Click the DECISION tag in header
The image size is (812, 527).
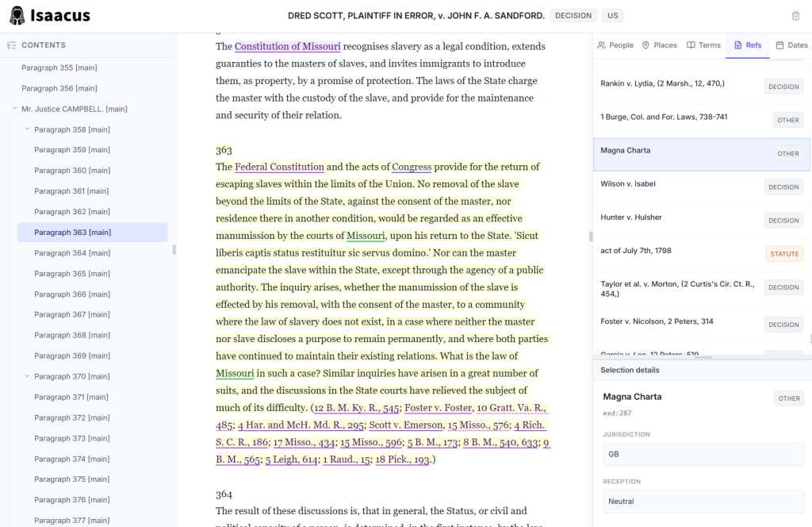[x=573, y=16]
